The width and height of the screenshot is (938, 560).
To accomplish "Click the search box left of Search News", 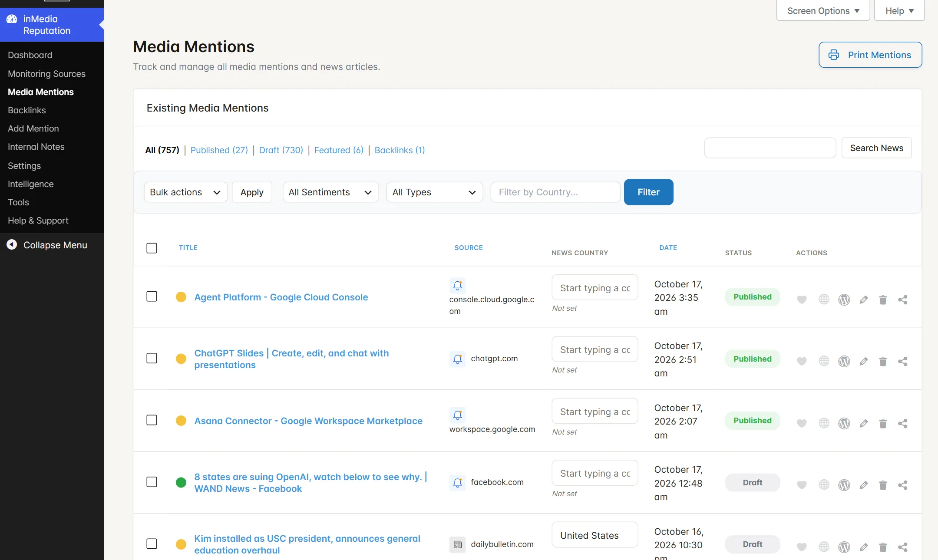I will (x=770, y=148).
